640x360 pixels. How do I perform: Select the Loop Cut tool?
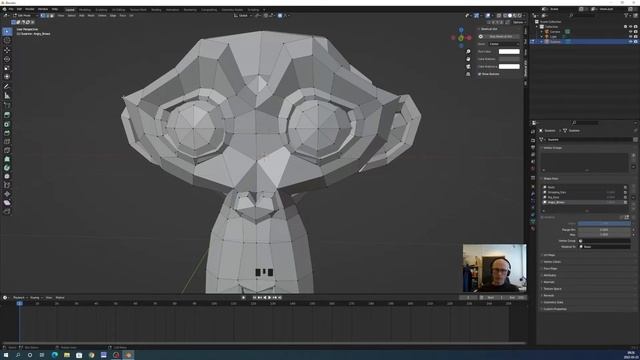click(x=7, y=142)
